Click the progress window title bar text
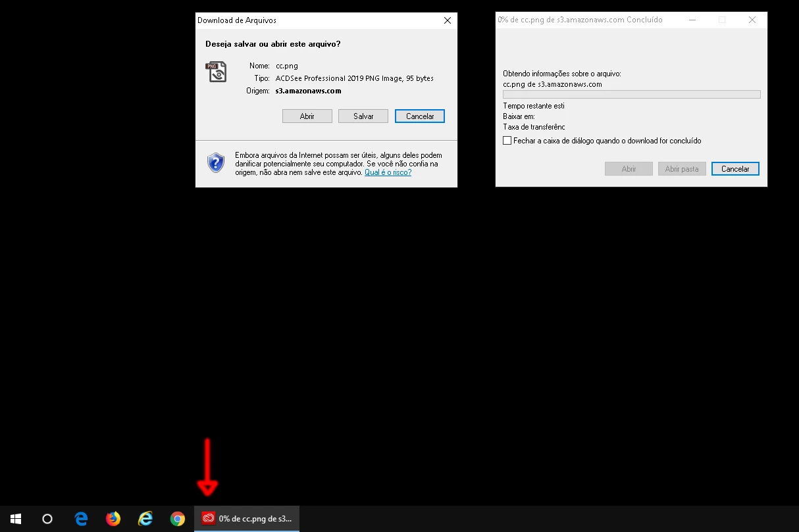This screenshot has width=799, height=532. tap(580, 20)
